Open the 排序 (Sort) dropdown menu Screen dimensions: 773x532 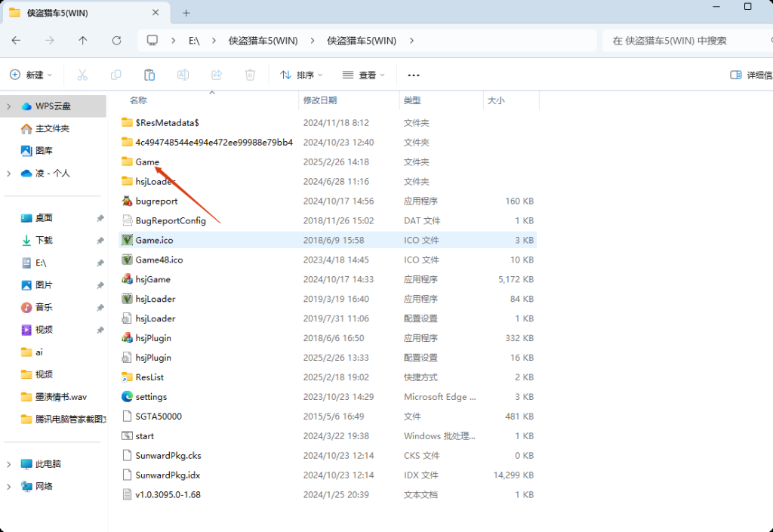click(301, 75)
